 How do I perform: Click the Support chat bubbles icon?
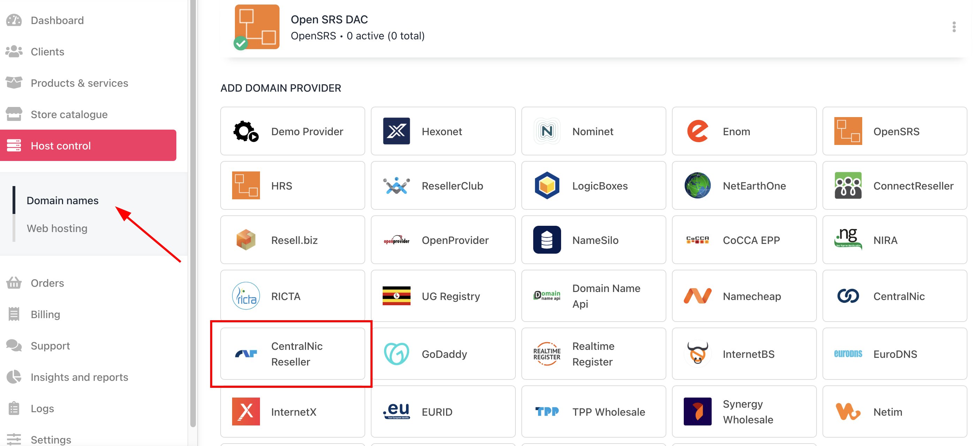point(14,346)
